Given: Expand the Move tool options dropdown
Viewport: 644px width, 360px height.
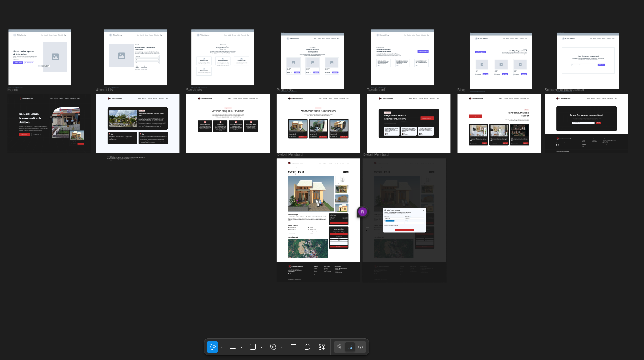Looking at the screenshot, I should click(221, 347).
